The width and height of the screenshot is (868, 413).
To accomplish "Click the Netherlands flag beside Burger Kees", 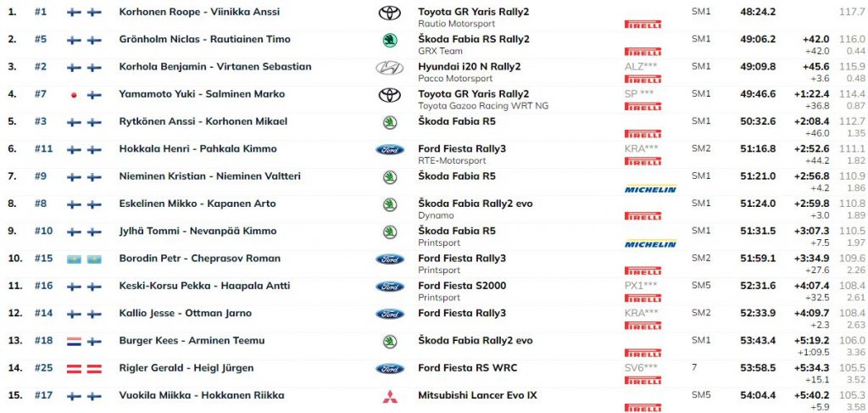I will click(74, 341).
